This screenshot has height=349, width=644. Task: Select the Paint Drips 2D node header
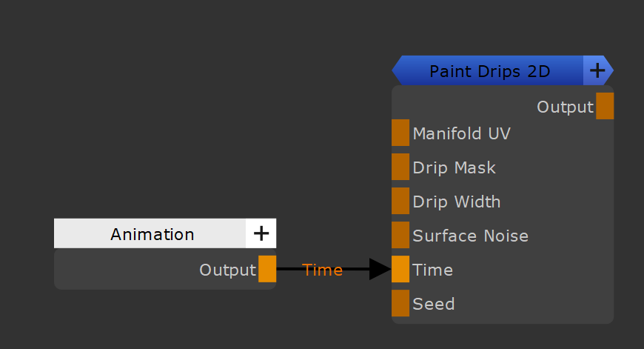click(x=489, y=71)
